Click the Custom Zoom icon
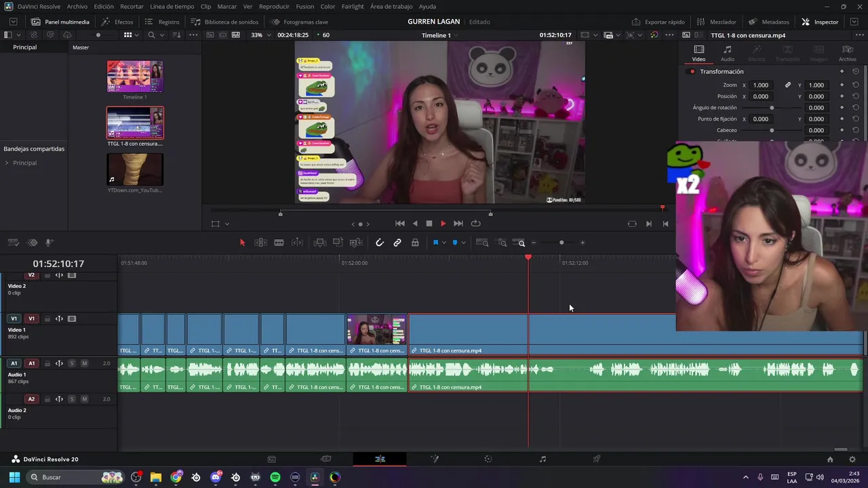 pos(519,243)
